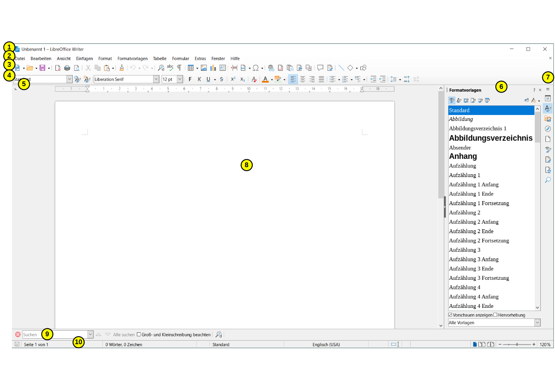555x392 pixels.
Task: Open a file with the folder icon
Action: (x=30, y=68)
